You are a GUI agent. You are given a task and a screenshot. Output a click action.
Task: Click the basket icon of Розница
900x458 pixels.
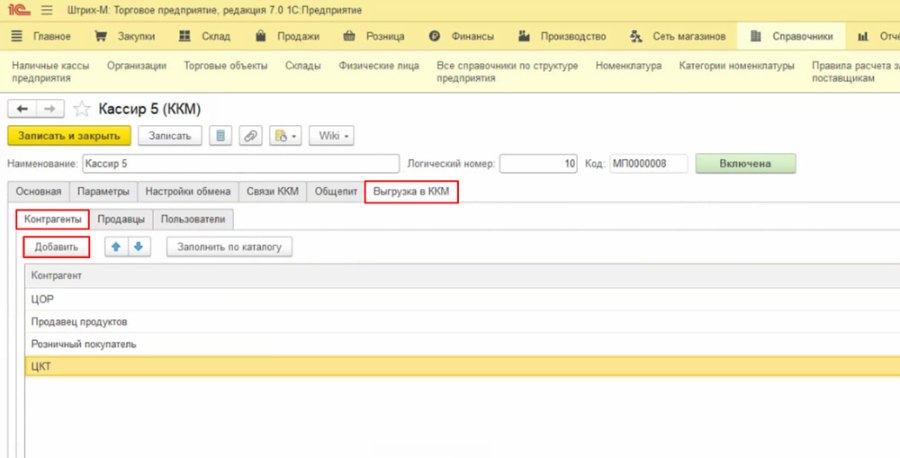[x=349, y=36]
